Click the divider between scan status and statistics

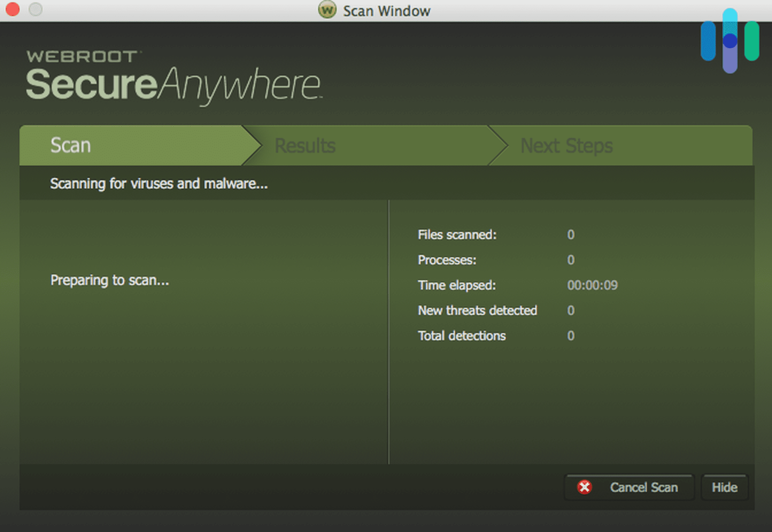coord(388,332)
